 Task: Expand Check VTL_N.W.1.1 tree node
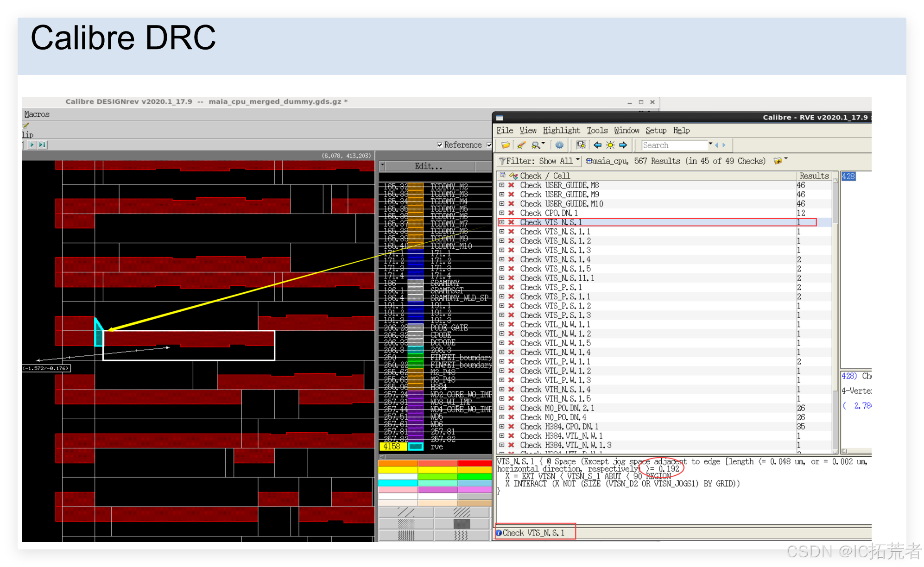point(502,324)
